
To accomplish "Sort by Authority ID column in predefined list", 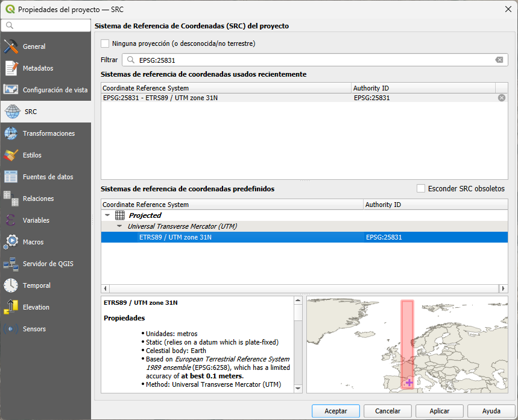I will [434, 205].
